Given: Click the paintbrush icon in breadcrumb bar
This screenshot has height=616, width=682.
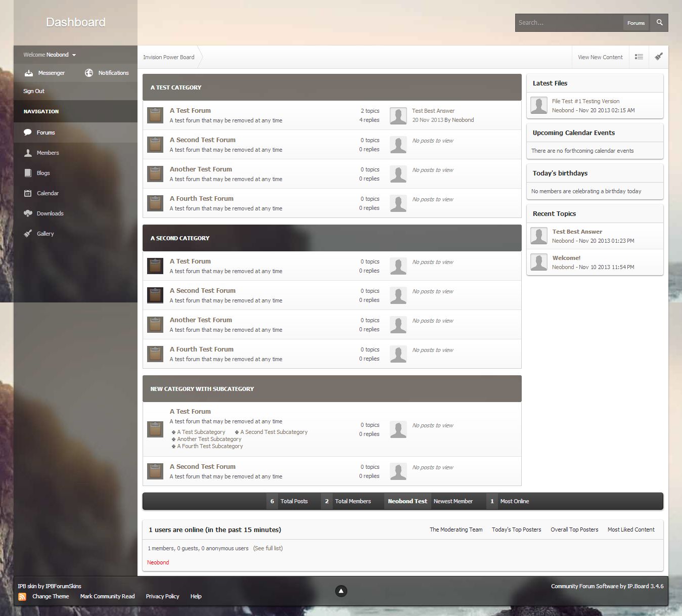Looking at the screenshot, I should (658, 57).
